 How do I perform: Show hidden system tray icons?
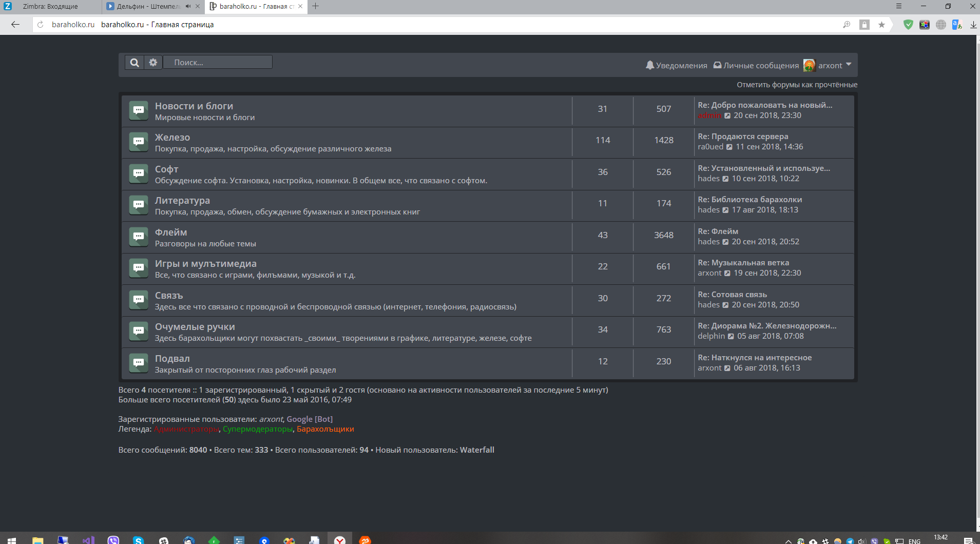tap(788, 541)
